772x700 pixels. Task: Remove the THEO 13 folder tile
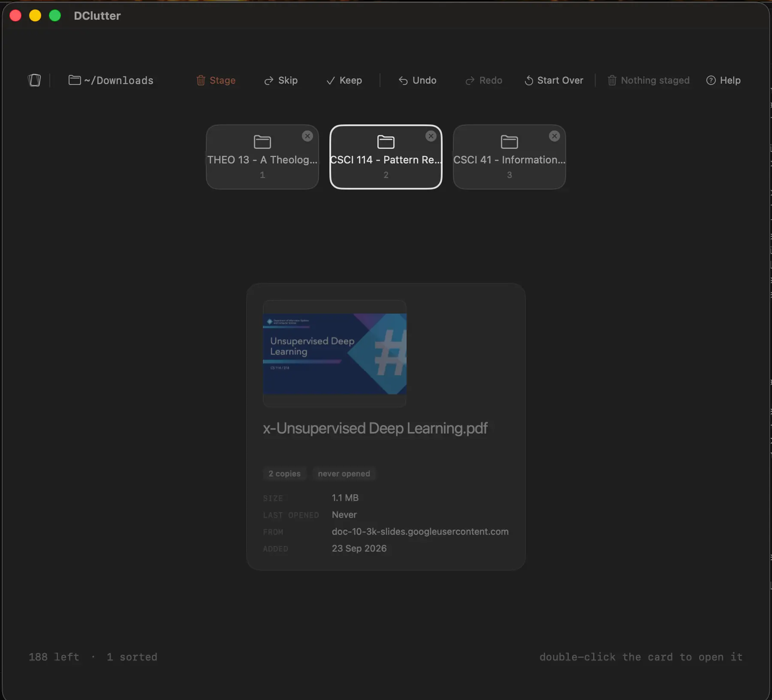[308, 136]
